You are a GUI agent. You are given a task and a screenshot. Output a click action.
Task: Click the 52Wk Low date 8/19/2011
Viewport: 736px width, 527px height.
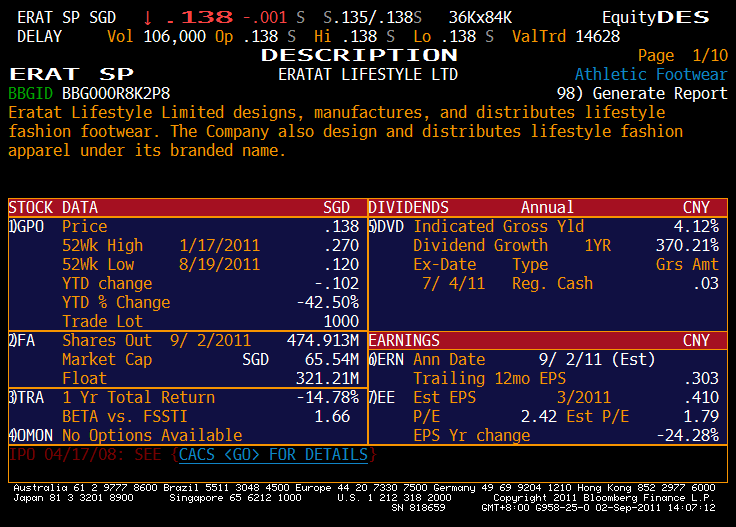[x=219, y=265]
